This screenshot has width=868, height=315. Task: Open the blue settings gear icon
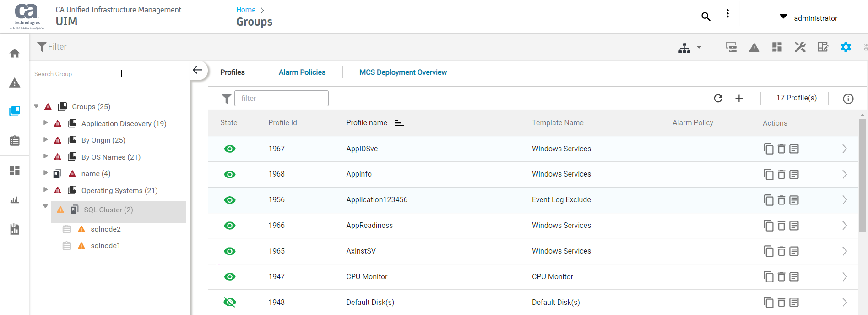pos(846,47)
